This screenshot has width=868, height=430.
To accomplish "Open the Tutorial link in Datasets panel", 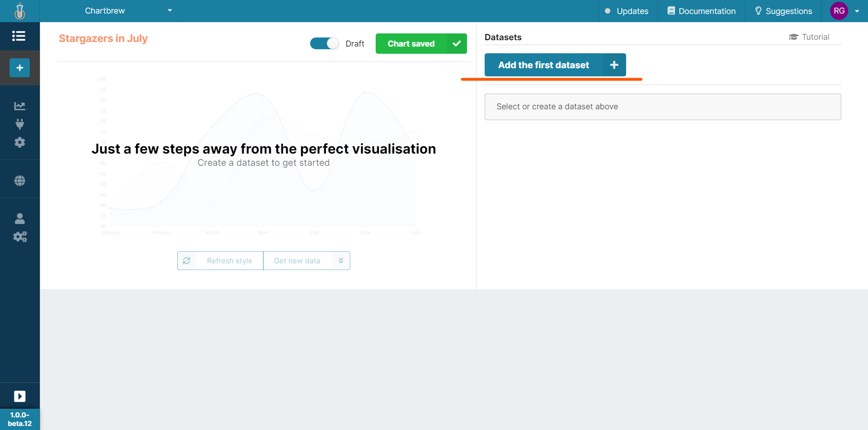I will pos(809,37).
